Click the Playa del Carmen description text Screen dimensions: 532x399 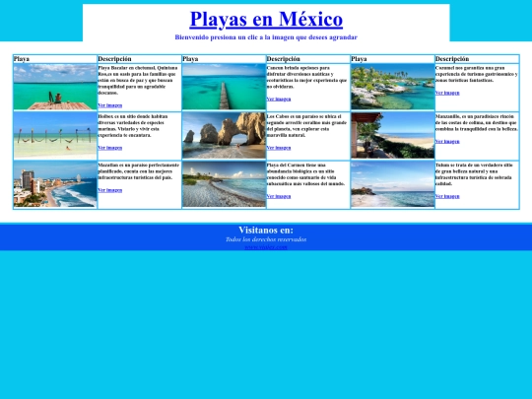(305, 174)
